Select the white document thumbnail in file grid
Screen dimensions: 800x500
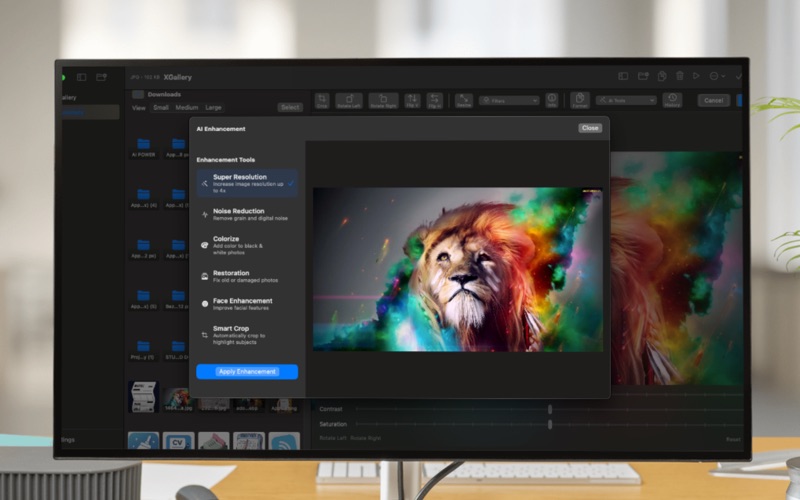pyautogui.click(x=143, y=396)
